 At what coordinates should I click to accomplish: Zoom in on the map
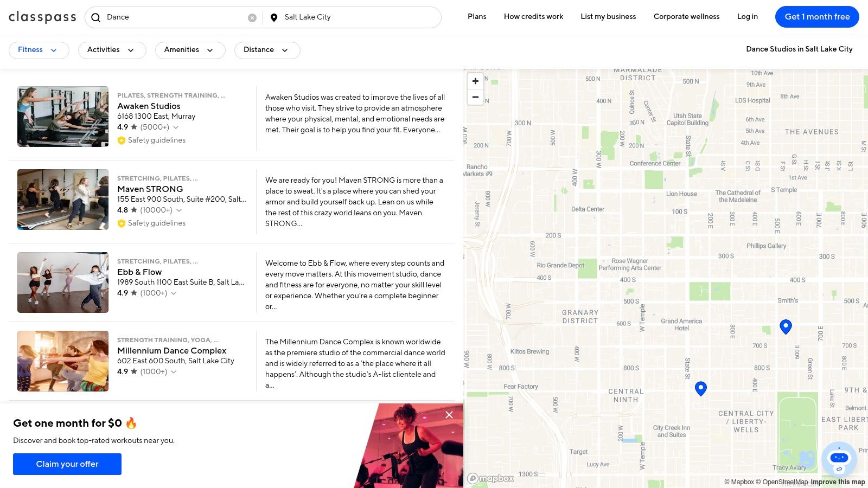click(x=475, y=81)
